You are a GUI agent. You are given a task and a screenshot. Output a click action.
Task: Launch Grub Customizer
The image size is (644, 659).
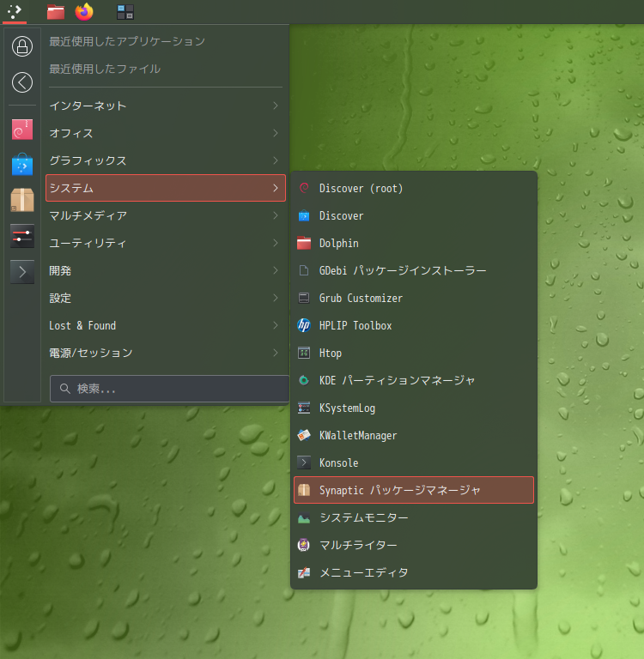(x=414, y=298)
